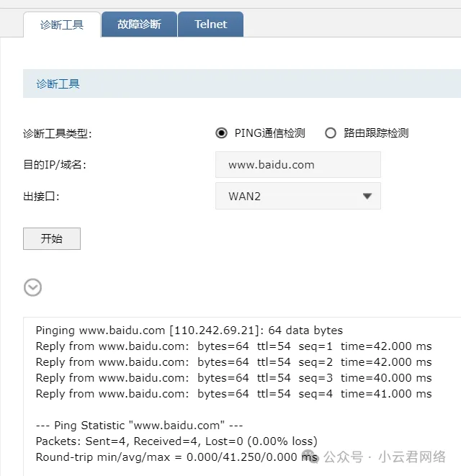Choose the 路由跟踪检测 radio option

coord(331,133)
